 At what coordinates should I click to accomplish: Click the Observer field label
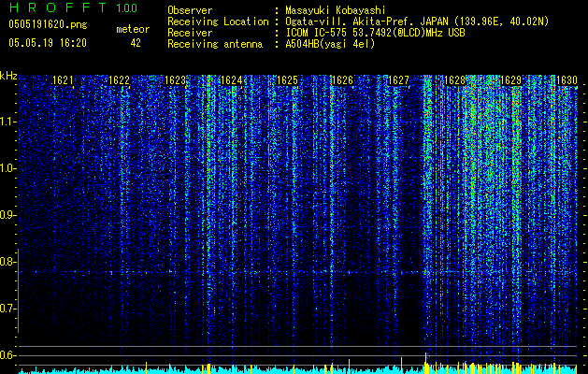coord(190,10)
